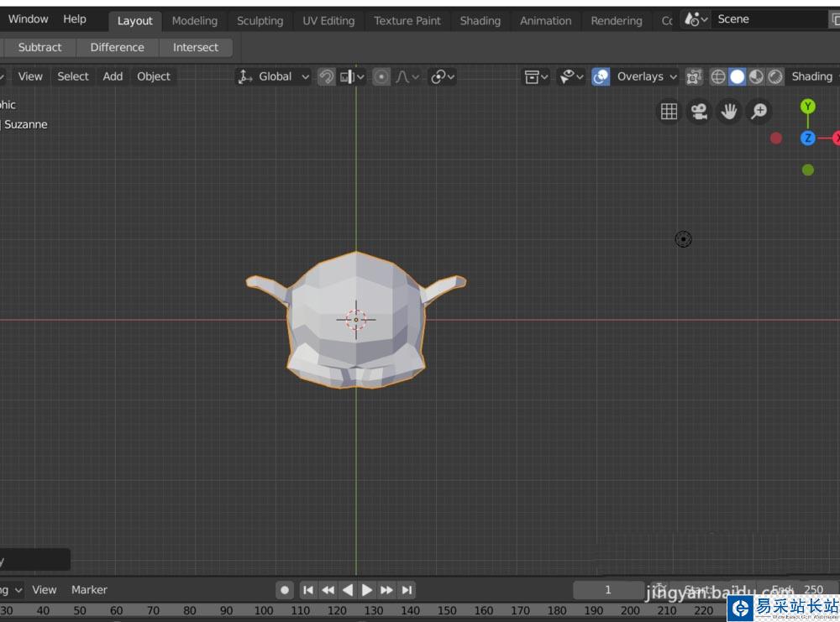Select solid shading mode icon
The width and height of the screenshot is (840, 622).
737,76
